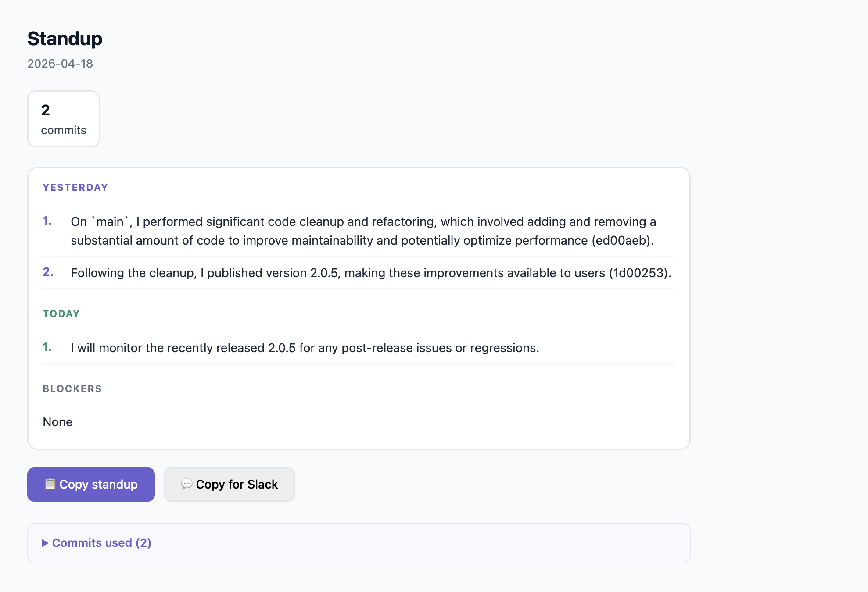Click the 1d00253 commit hash
This screenshot has height=592, width=868.
coord(638,273)
